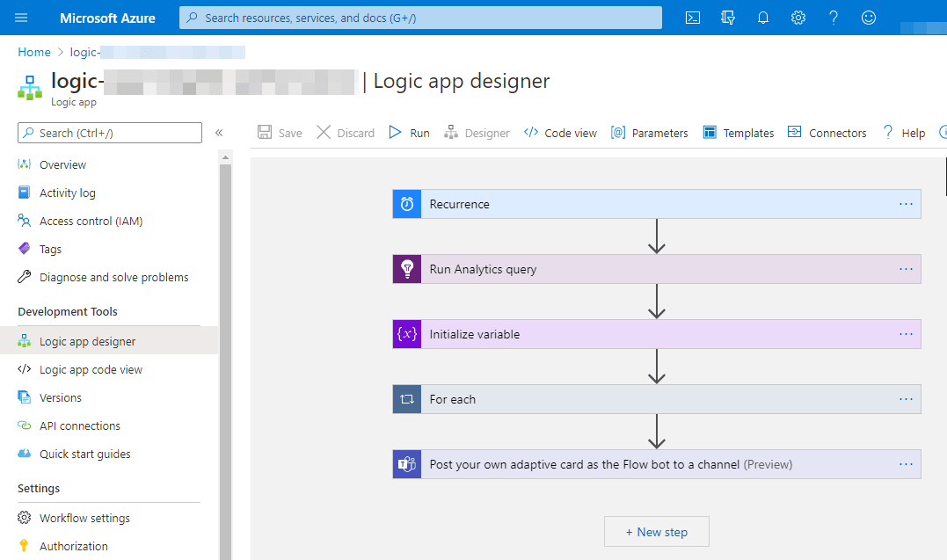This screenshot has width=947, height=560.
Task: Open the directory and subscription filter icon
Action: point(728,18)
